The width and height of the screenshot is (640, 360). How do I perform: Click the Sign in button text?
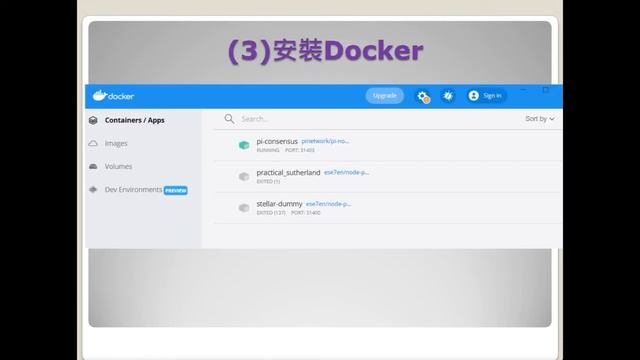[492, 96]
